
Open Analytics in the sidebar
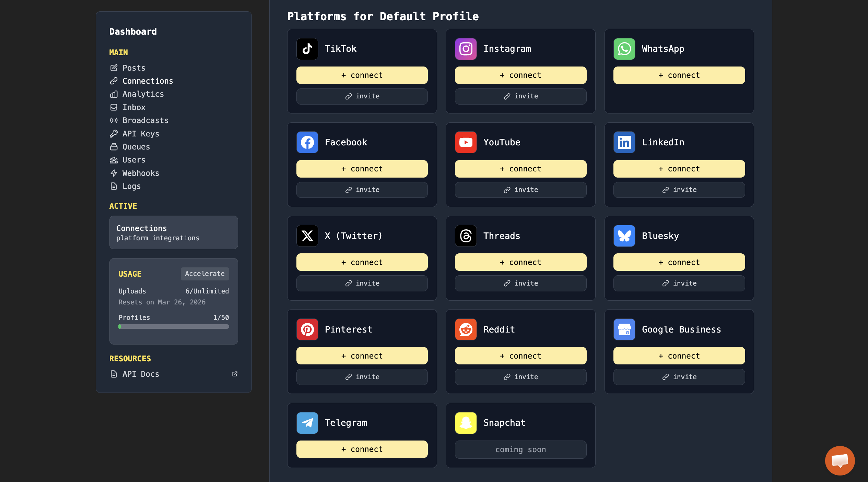pyautogui.click(x=143, y=94)
